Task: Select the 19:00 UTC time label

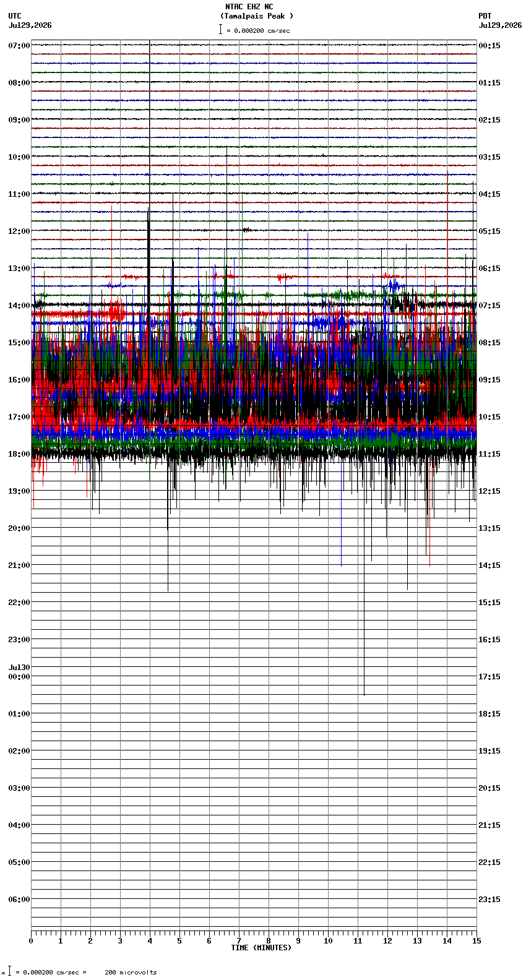Action: tap(19, 491)
